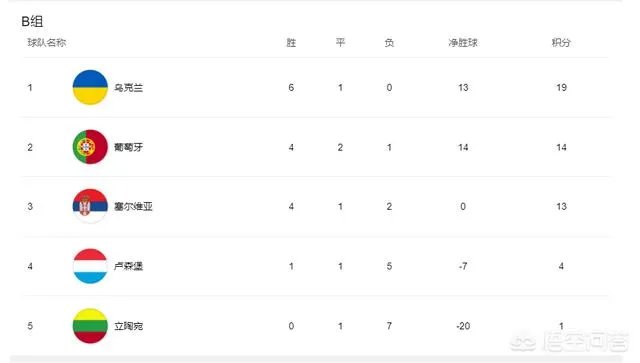Click Ukraine's 19 points value
Viewport: 640px width, 363px height.
pos(562,87)
